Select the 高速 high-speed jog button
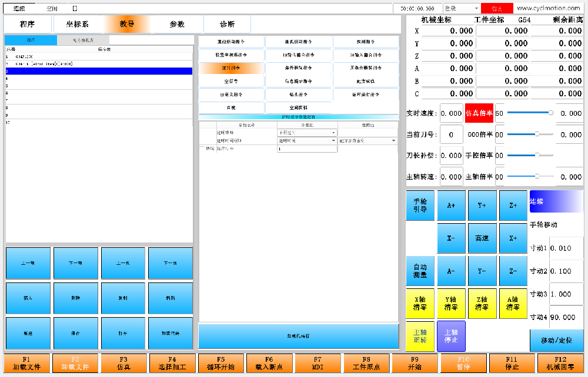Image resolution: width=588 pixels, height=377 pixels. (x=482, y=238)
